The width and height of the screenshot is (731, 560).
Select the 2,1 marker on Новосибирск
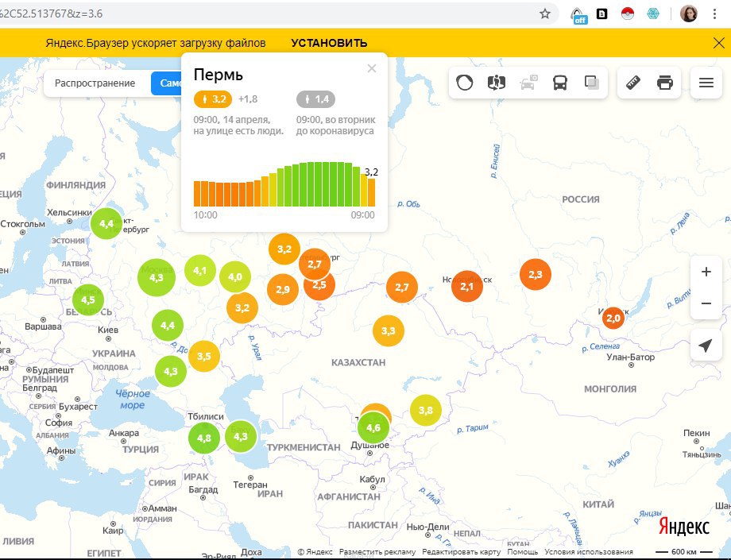click(467, 287)
